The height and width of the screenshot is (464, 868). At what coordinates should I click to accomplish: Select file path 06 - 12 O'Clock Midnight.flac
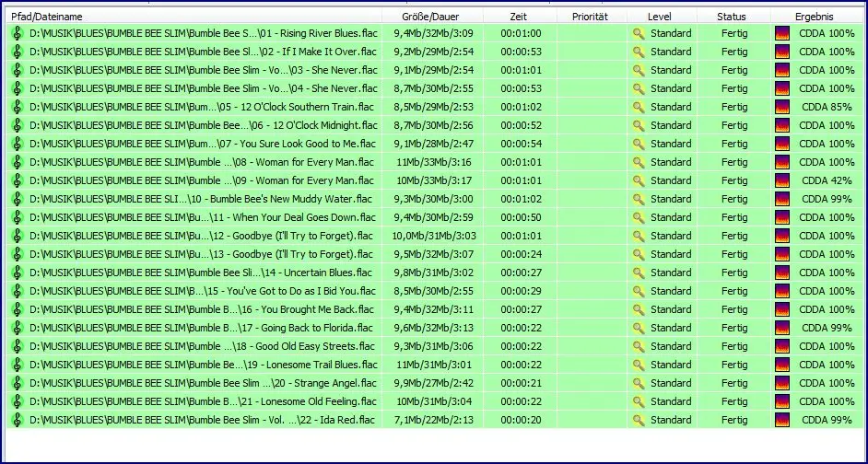click(203, 125)
